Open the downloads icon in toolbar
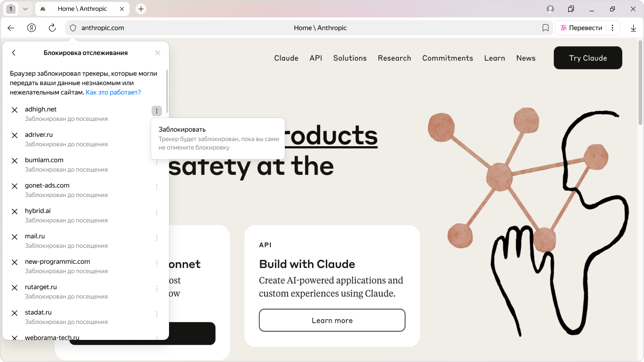644x362 pixels. point(633,28)
